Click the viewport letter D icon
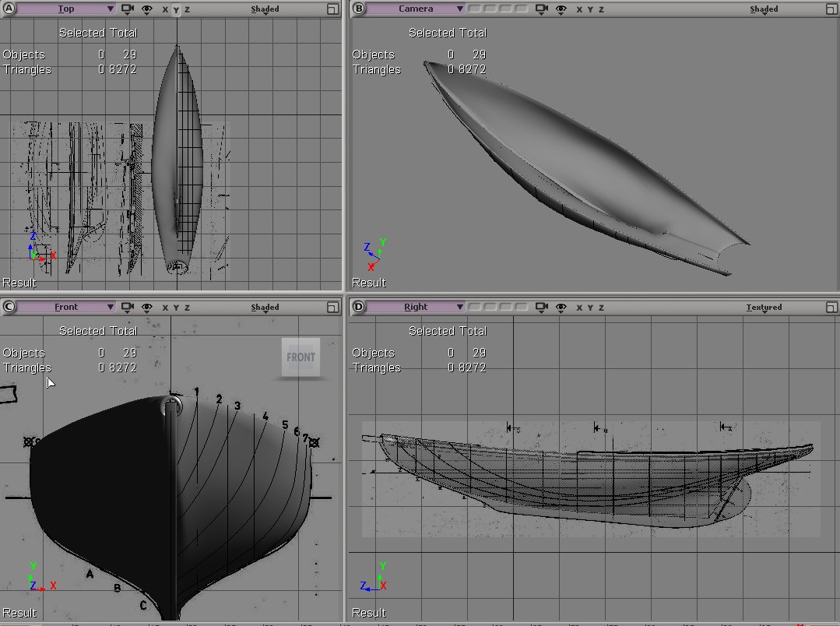This screenshot has height=626, width=840. [x=358, y=308]
